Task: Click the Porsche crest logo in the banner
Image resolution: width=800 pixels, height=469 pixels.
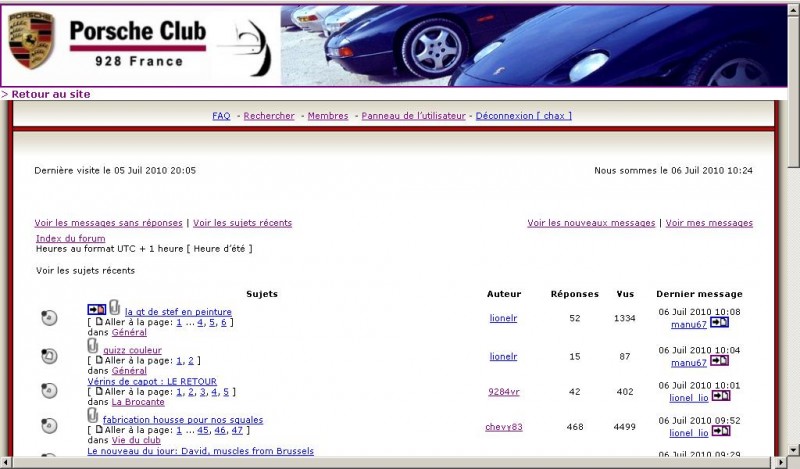Action: [31, 40]
